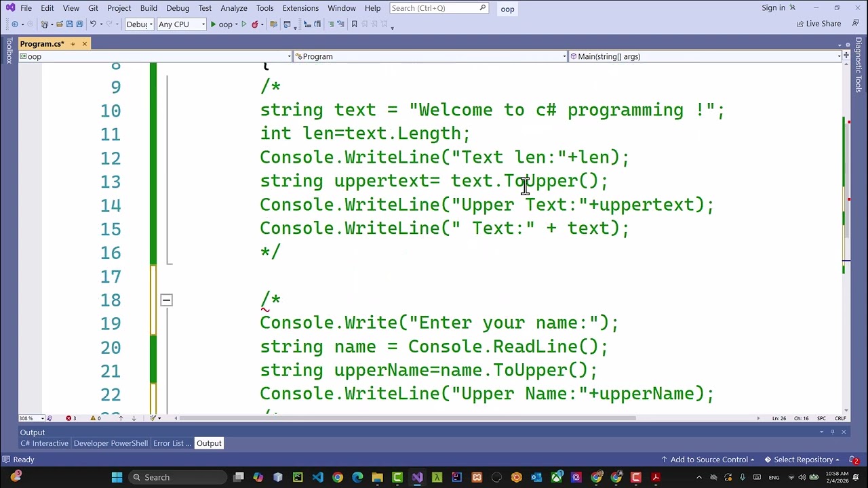Click the Hot Reload flame icon
This screenshot has width=868, height=488.
point(255,24)
